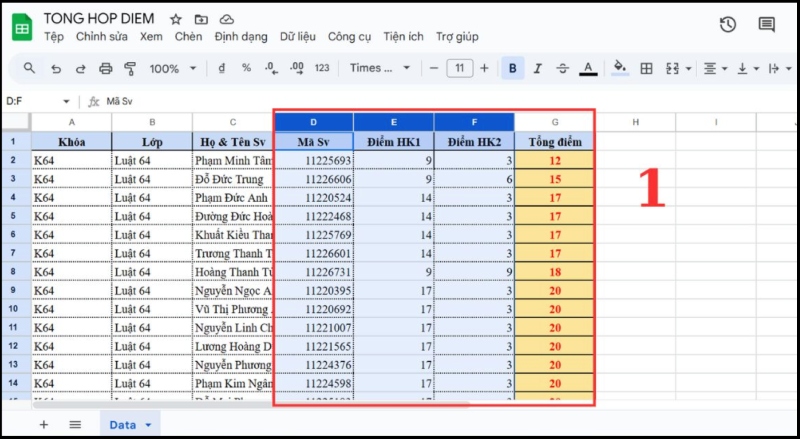Click the formula bar containing Mã Sv
This screenshot has height=439, width=800.
click(449, 102)
